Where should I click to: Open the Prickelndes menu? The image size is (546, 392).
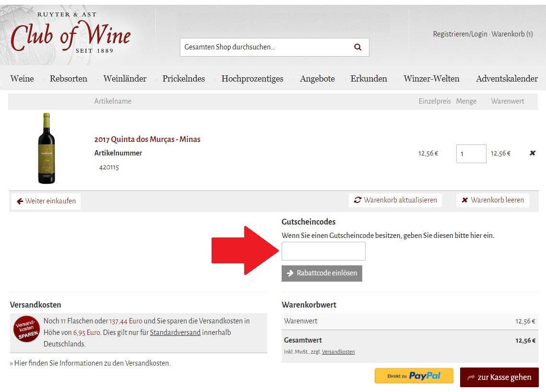pyautogui.click(x=183, y=79)
